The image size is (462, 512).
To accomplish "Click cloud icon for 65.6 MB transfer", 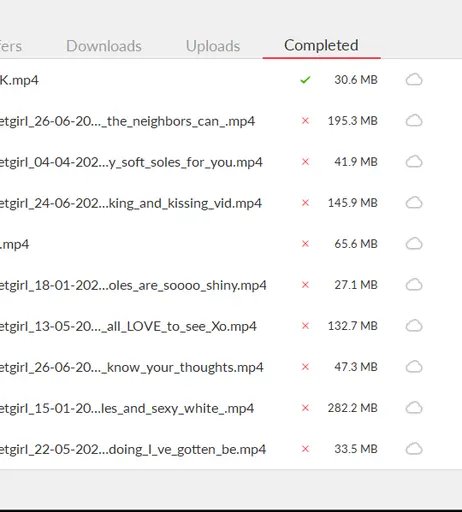I will [x=414, y=244].
